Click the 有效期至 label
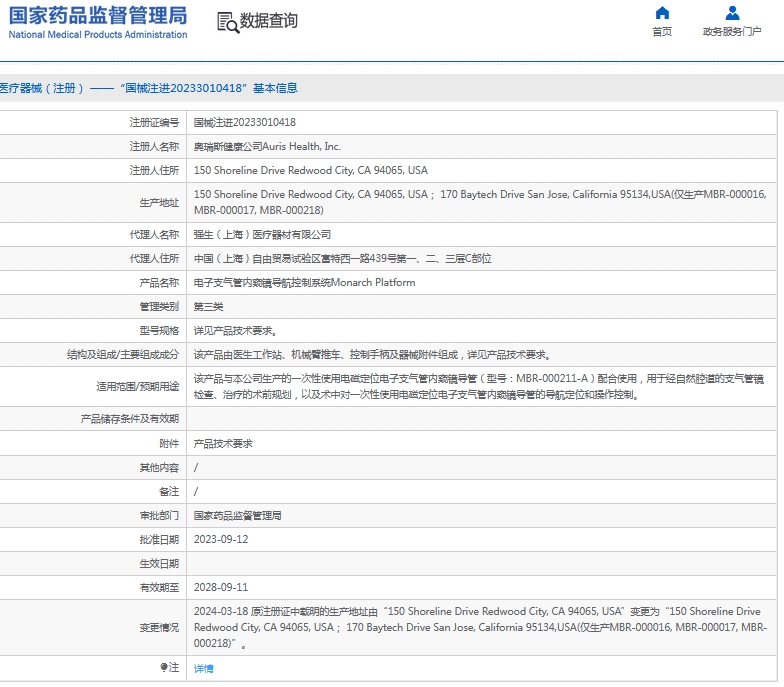 point(159,588)
